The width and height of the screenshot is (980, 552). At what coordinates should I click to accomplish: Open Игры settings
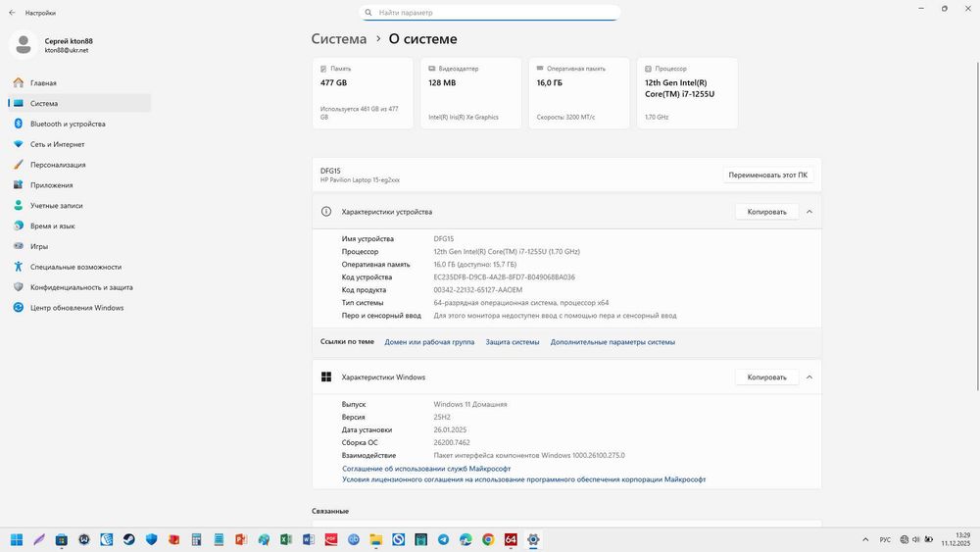coord(78,246)
